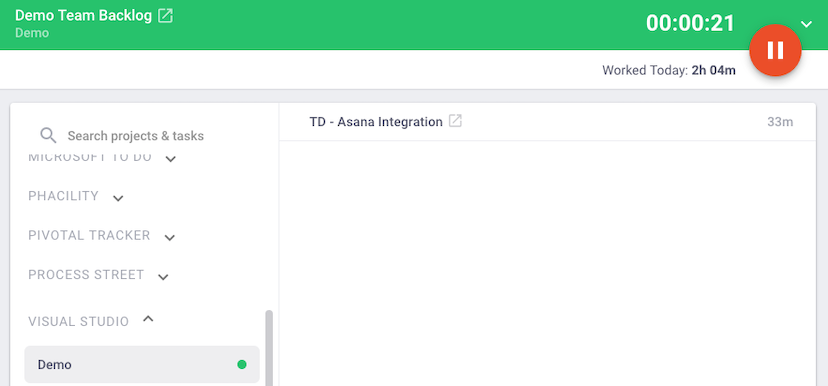Click the VISUAL STUDIO section label
Viewport: 828px width, 386px height.
tap(79, 322)
